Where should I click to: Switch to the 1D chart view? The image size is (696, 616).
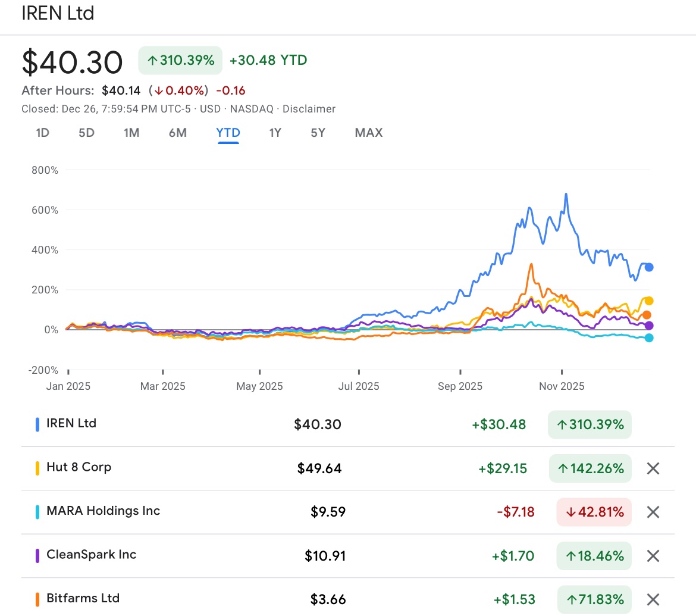pos(42,133)
